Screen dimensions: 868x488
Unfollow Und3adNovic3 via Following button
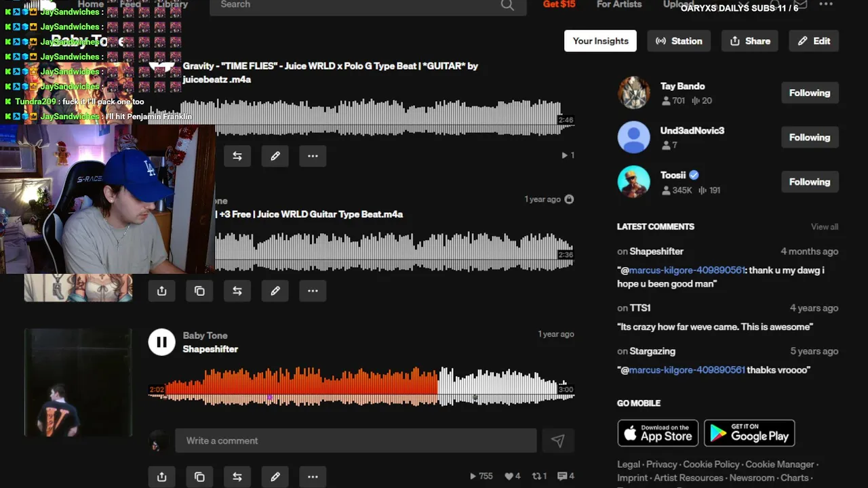[x=810, y=137]
